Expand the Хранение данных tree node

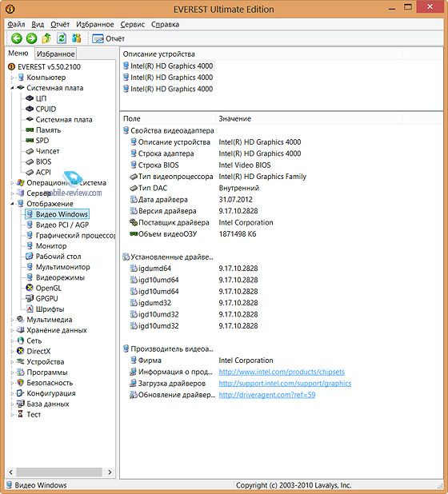point(12,330)
